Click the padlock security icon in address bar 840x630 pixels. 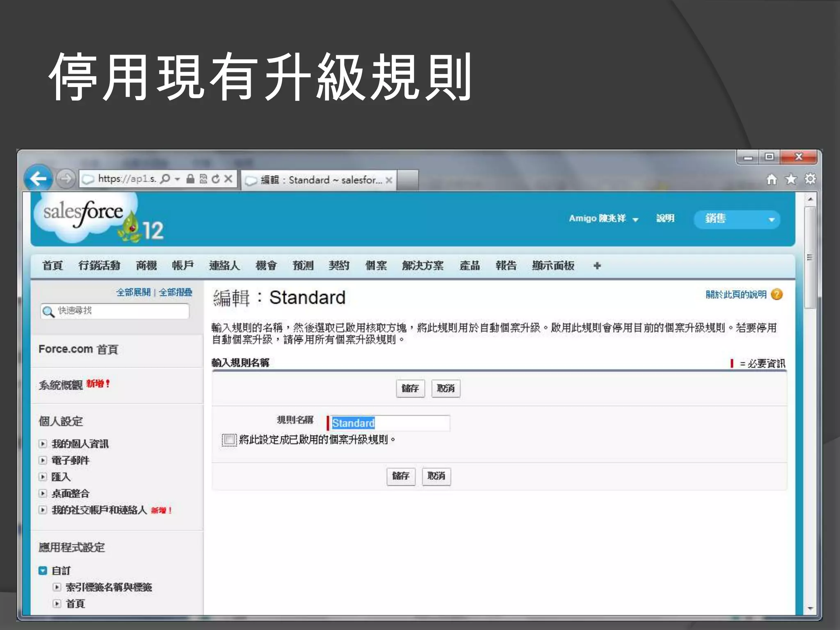pyautogui.click(x=190, y=179)
